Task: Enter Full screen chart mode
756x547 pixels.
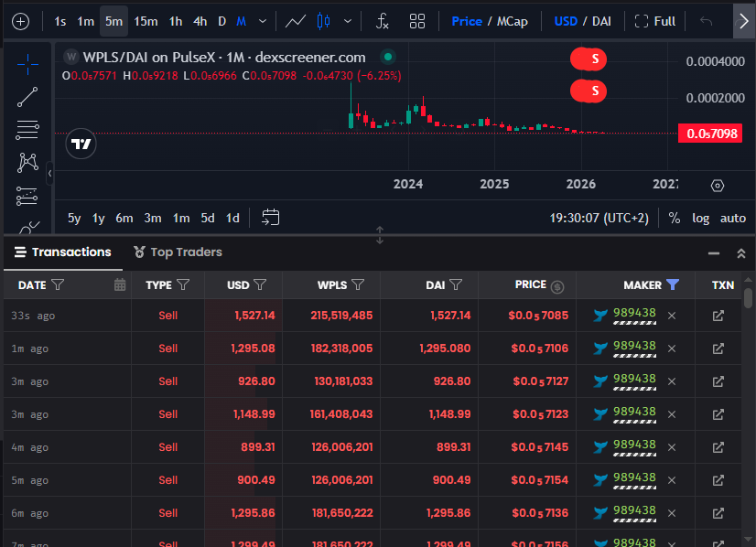Action: pyautogui.click(x=655, y=21)
